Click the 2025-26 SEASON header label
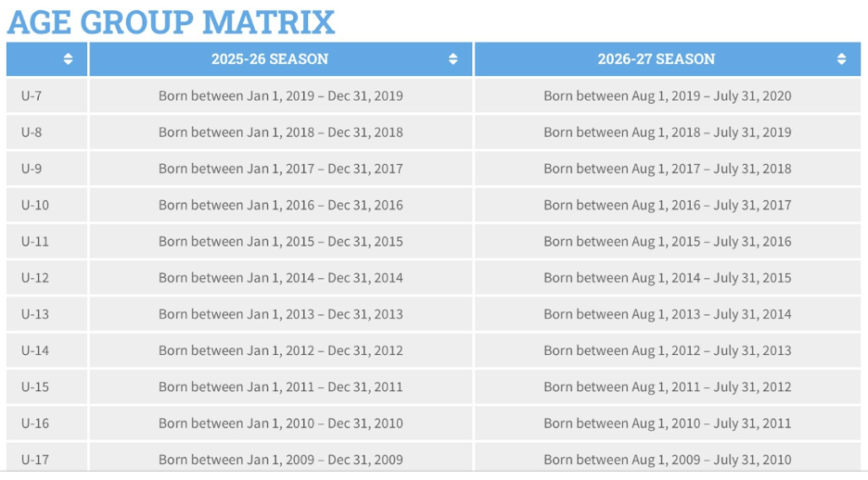This screenshot has width=868, height=480. pos(269,59)
